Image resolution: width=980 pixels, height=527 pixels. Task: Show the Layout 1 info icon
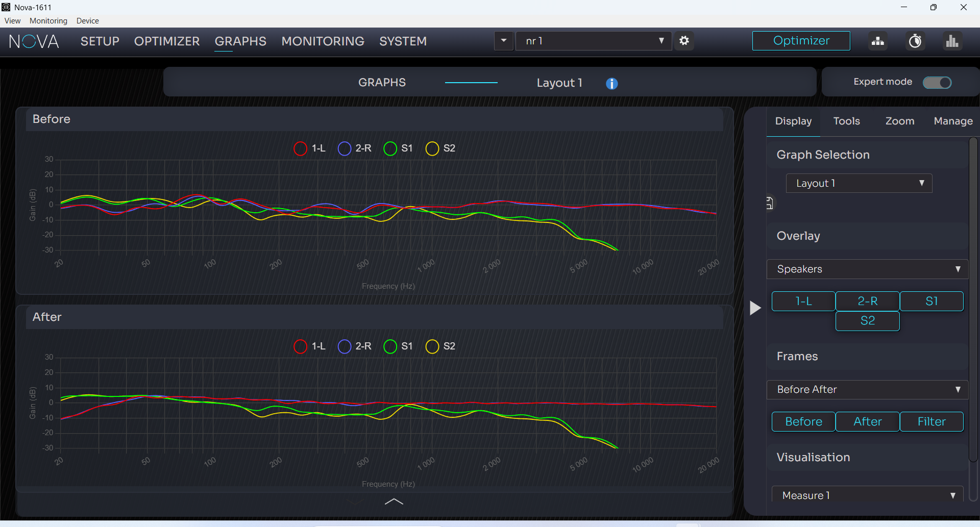611,83
